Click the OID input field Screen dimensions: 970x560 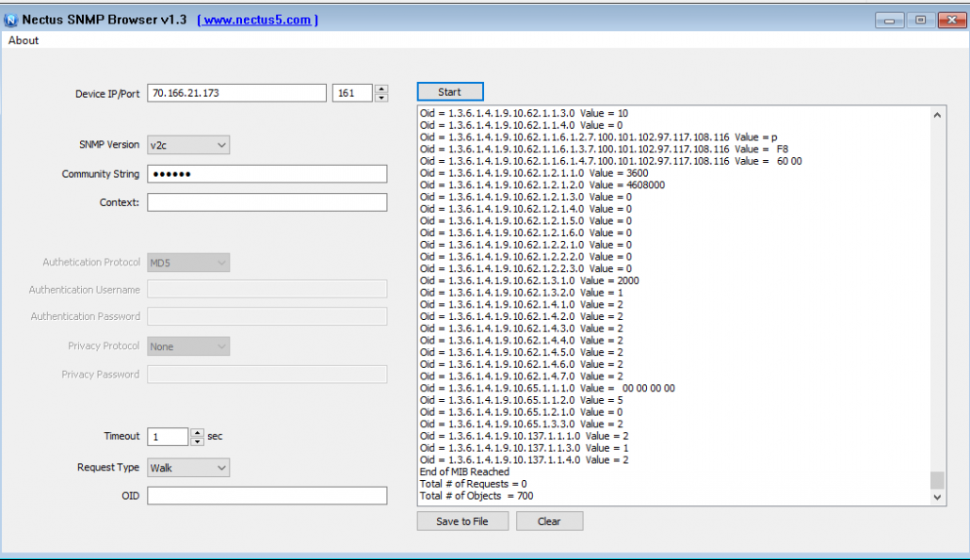coord(267,496)
